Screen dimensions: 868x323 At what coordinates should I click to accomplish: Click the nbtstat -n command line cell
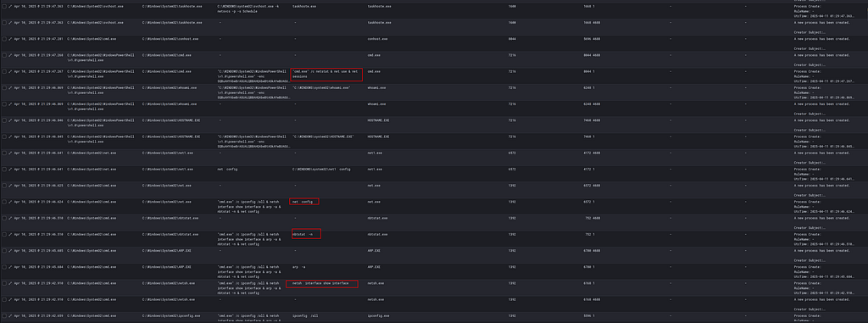coord(303,234)
